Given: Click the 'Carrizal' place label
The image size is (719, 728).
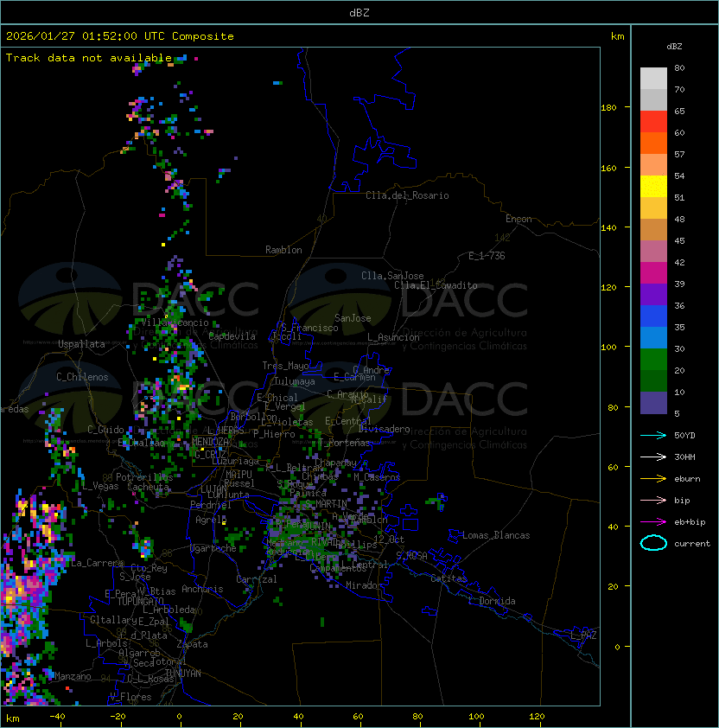Looking at the screenshot, I should [257, 579].
